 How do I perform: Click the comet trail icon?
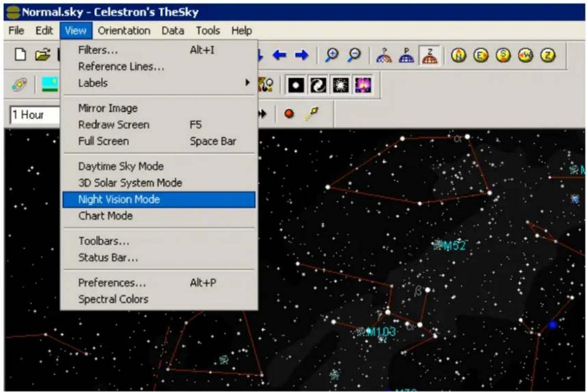312,113
